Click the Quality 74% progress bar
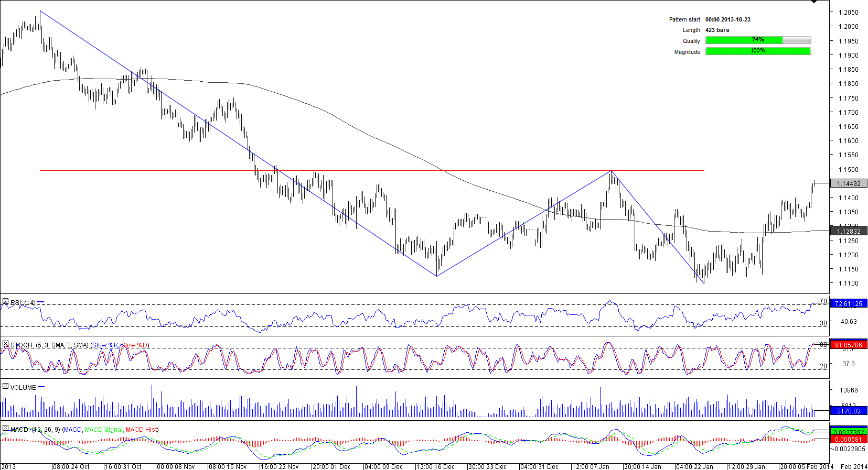Image resolution: width=868 pixels, height=470 pixels. point(758,40)
